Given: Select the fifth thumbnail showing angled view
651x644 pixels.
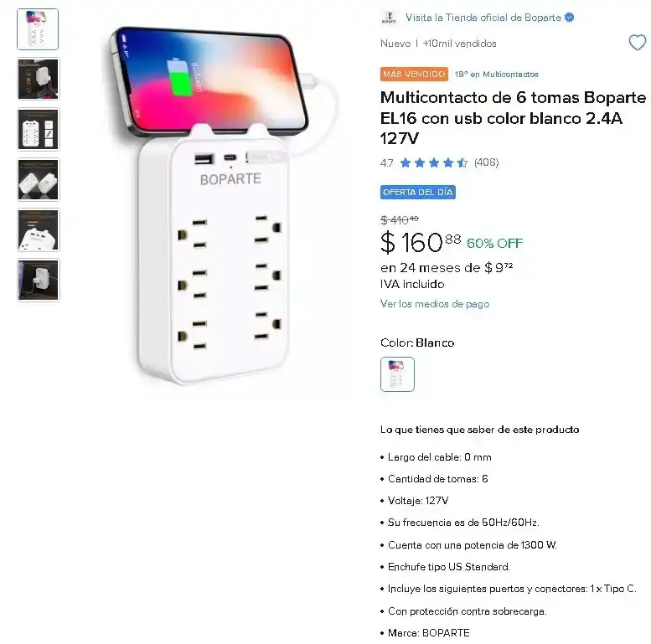Looking at the screenshot, I should 39,230.
